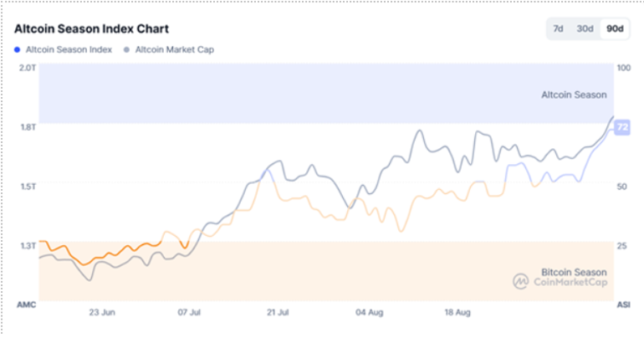Click the 21 Jul date marker
Screen dimensions: 644x338
click(x=278, y=312)
